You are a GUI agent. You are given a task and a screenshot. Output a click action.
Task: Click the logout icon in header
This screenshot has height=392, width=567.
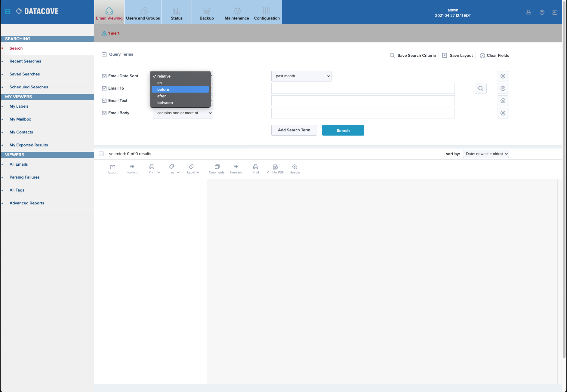click(x=555, y=12)
